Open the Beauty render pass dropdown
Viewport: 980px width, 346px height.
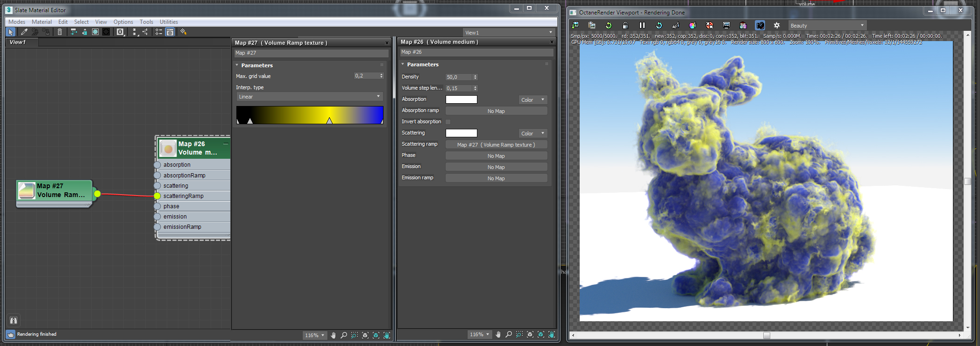point(827,26)
